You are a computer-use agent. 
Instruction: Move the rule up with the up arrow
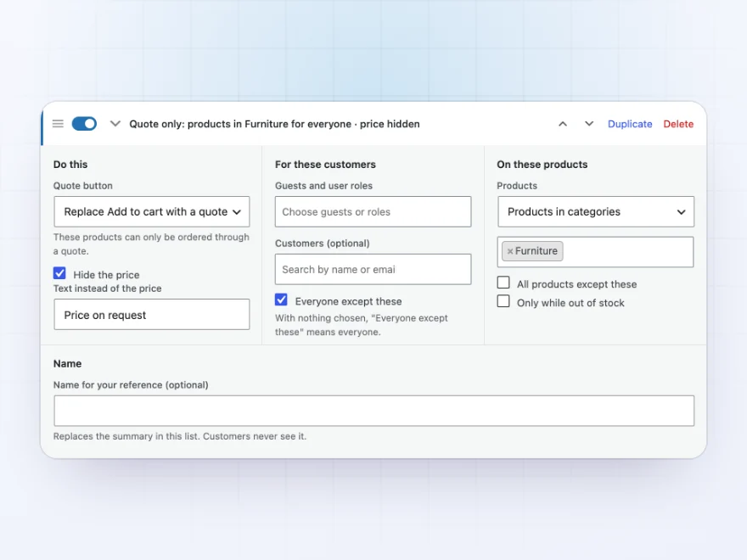(x=563, y=124)
